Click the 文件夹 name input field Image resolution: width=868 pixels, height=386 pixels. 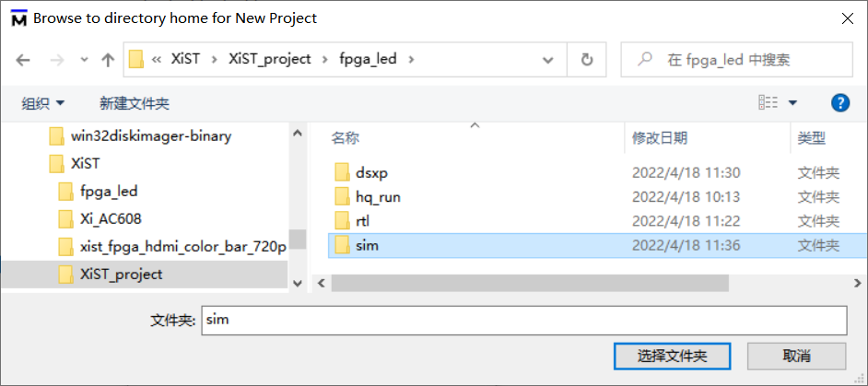coord(524,320)
